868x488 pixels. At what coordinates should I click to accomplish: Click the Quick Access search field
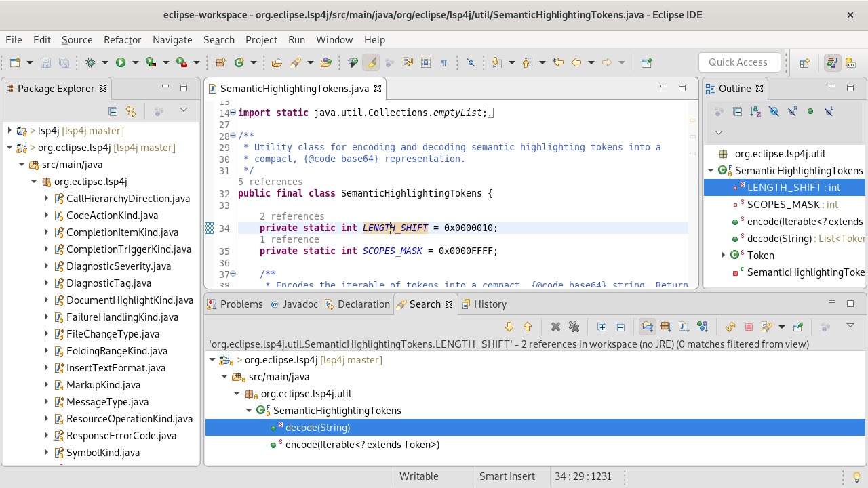coord(738,62)
